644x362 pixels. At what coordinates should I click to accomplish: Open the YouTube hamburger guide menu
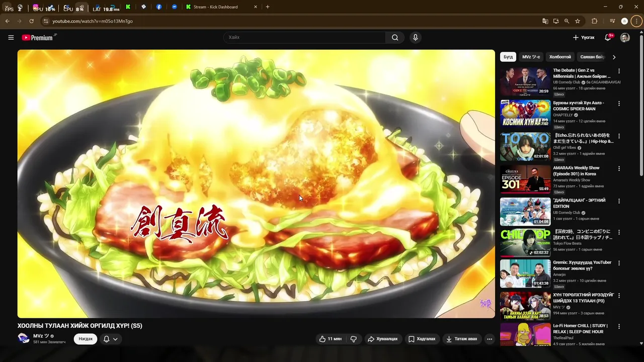coord(11,37)
